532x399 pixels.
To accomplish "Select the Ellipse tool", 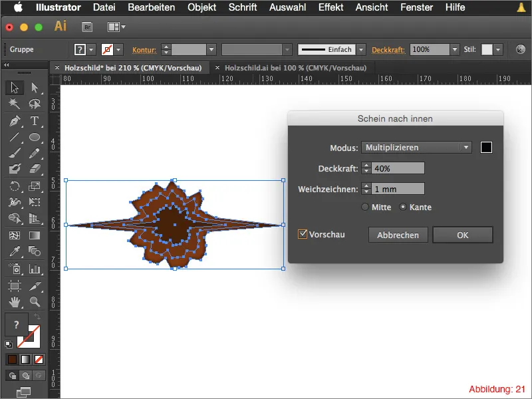I will coord(35,137).
